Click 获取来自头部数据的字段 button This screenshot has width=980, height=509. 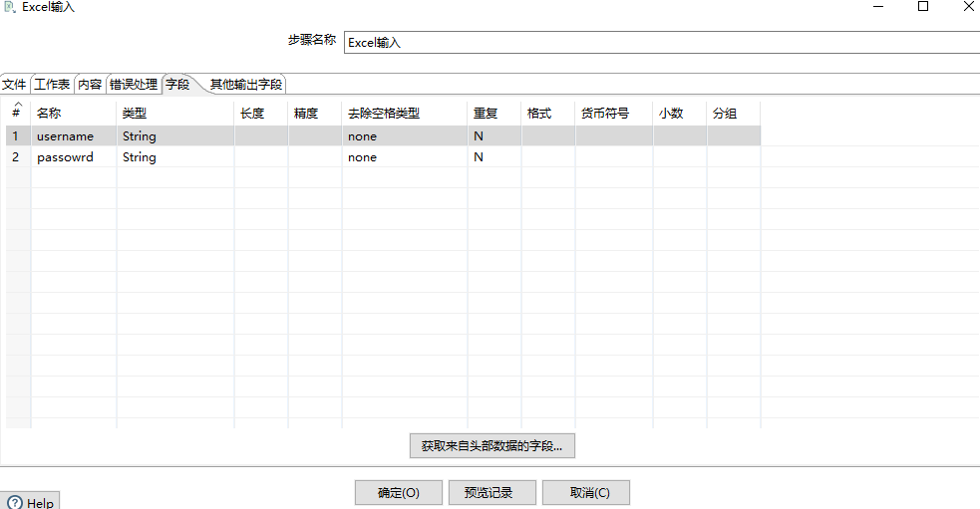492,446
